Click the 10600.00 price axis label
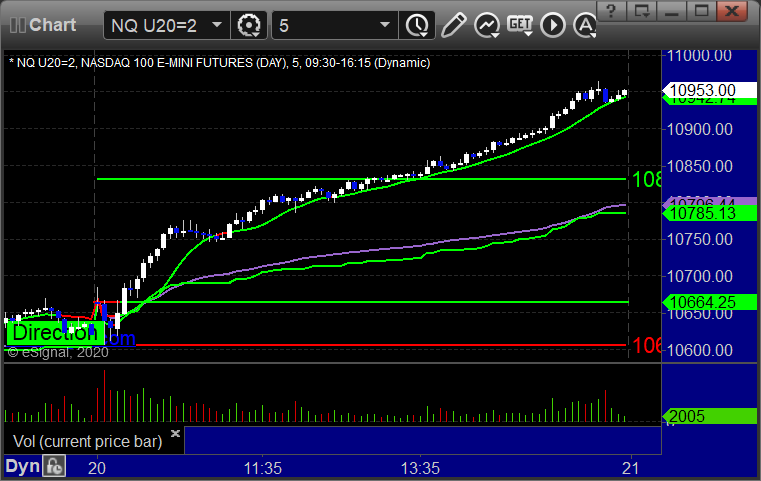761x481 pixels. click(x=699, y=350)
